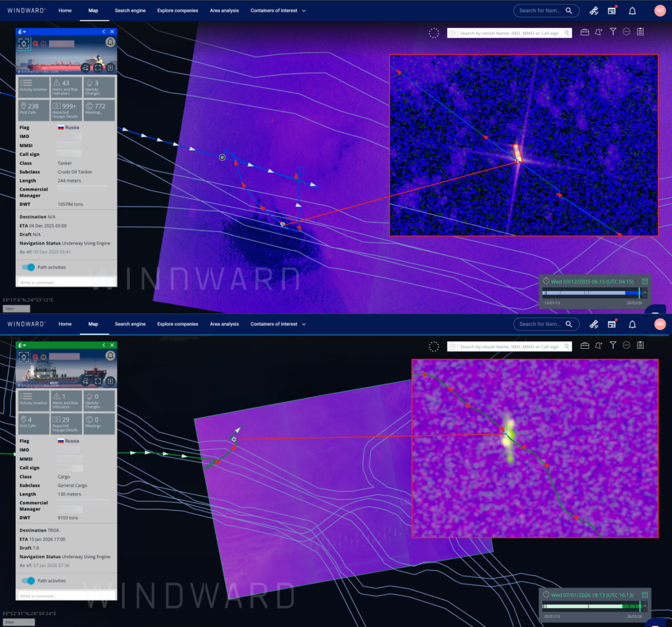
Task: Open satellite imagery icon in upper navbar
Action: point(593,10)
